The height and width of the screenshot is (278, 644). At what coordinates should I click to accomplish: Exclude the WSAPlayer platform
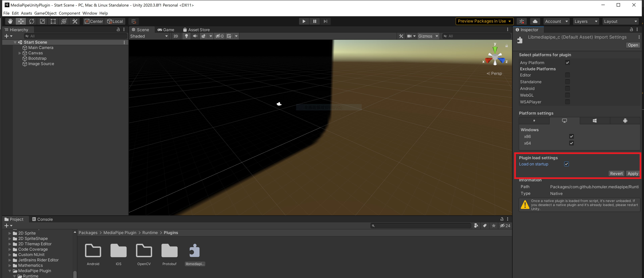(568, 102)
